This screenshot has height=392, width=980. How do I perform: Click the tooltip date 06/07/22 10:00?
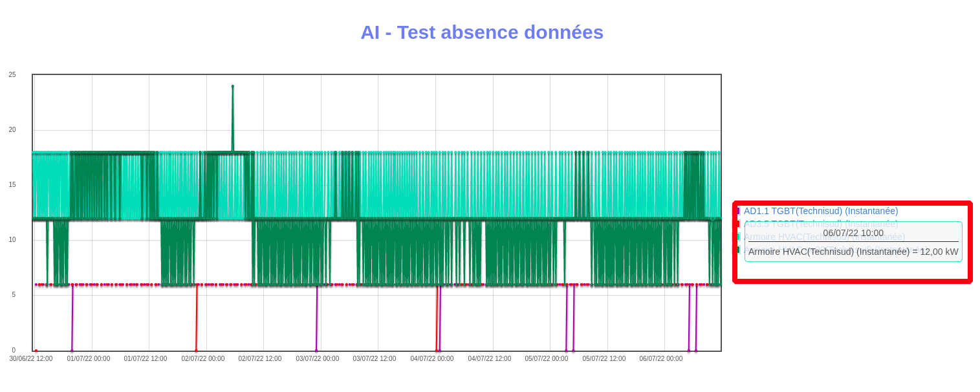pyautogui.click(x=853, y=233)
